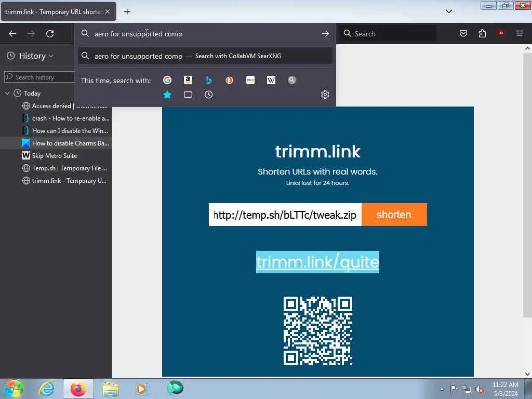Search this time with eBay

pyautogui.click(x=250, y=80)
